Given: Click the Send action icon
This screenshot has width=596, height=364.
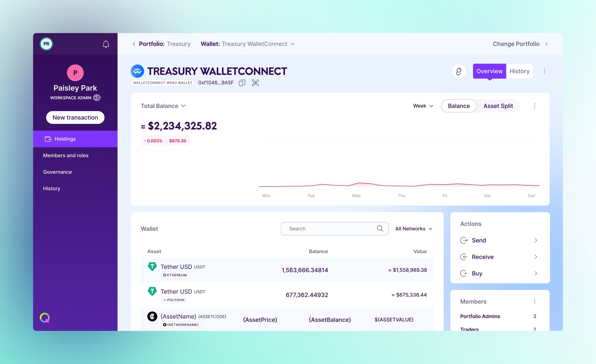Looking at the screenshot, I should 464,240.
